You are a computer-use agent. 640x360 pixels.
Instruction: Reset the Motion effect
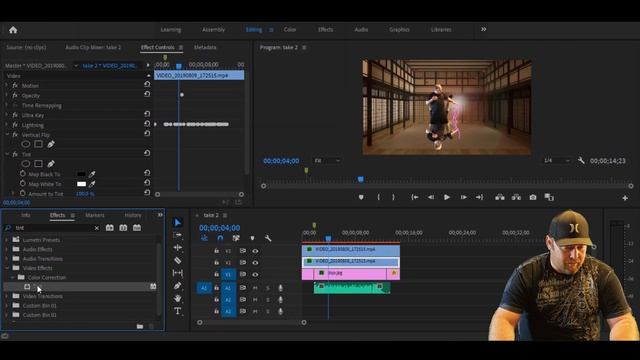[147, 84]
